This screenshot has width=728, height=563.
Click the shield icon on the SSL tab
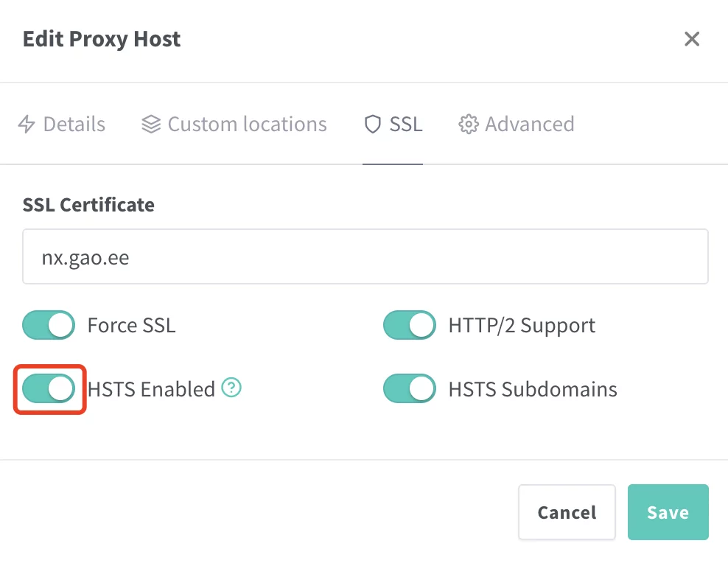point(373,124)
